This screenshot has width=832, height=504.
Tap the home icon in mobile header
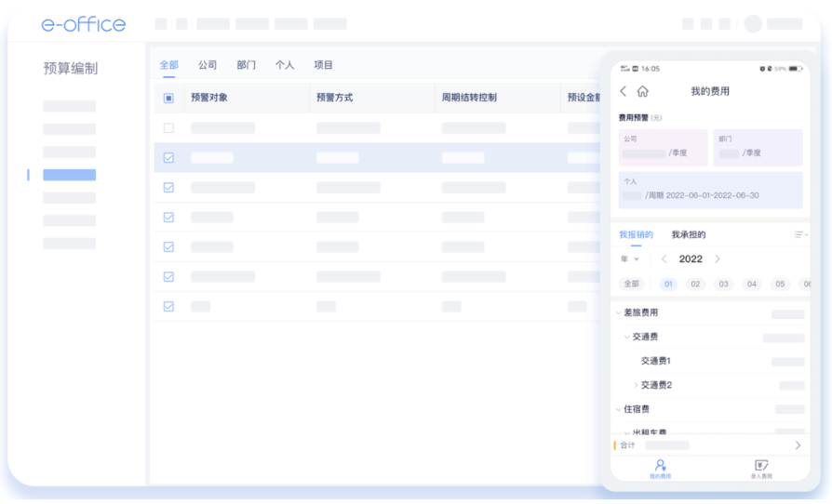(642, 91)
